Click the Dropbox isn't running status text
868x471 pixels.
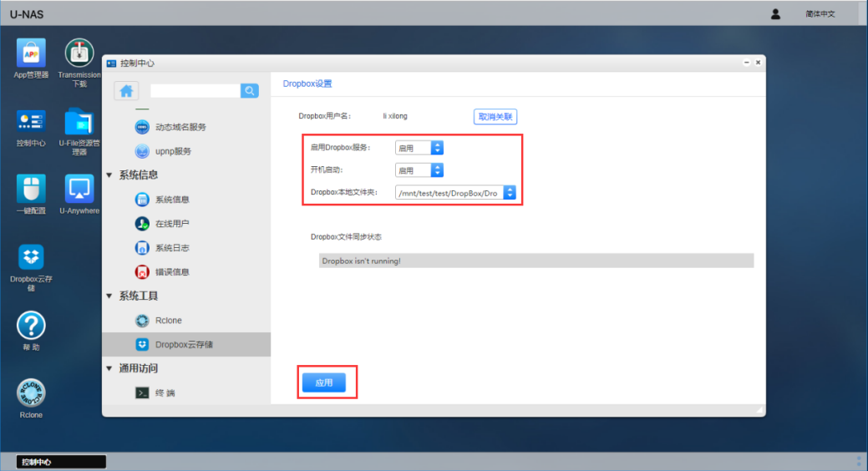click(362, 261)
